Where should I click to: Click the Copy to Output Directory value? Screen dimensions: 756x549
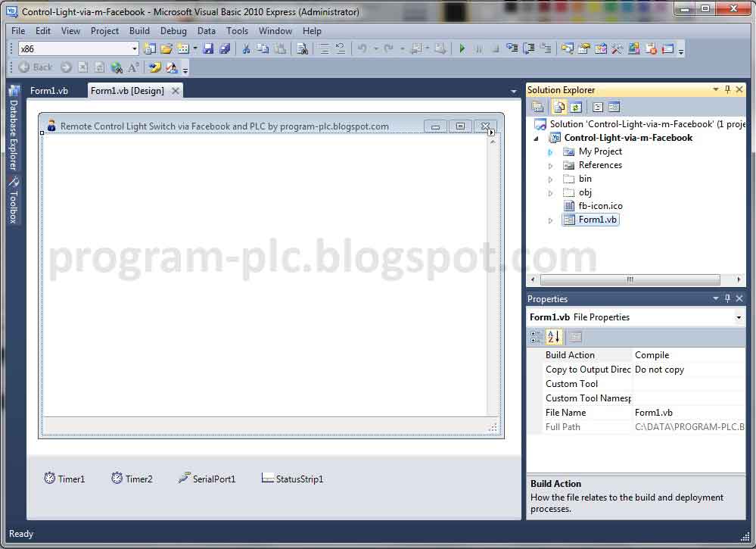point(689,370)
